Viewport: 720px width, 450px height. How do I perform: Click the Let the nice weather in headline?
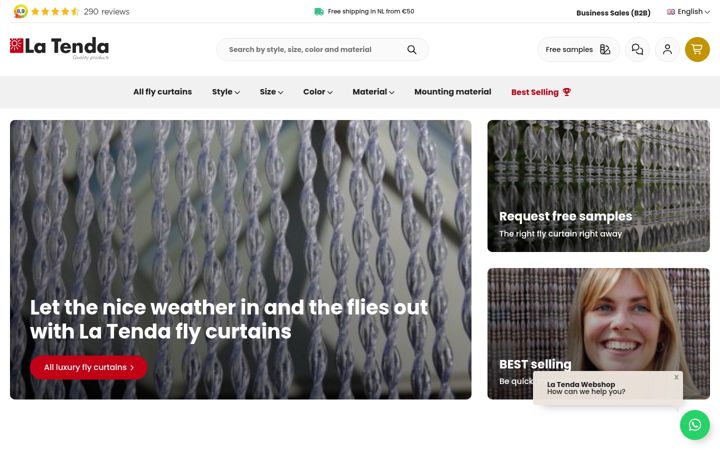pos(229,319)
